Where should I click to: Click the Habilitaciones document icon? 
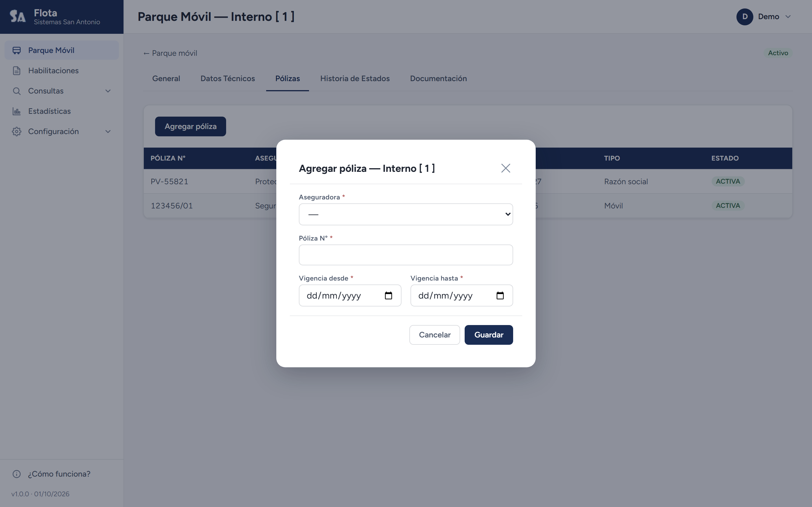16,71
